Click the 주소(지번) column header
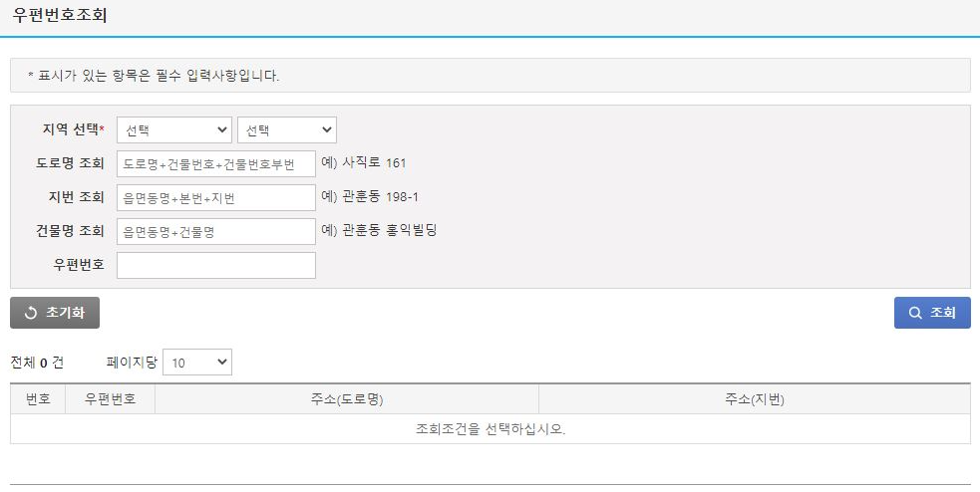This screenshot has height=492, width=980. 755,399
